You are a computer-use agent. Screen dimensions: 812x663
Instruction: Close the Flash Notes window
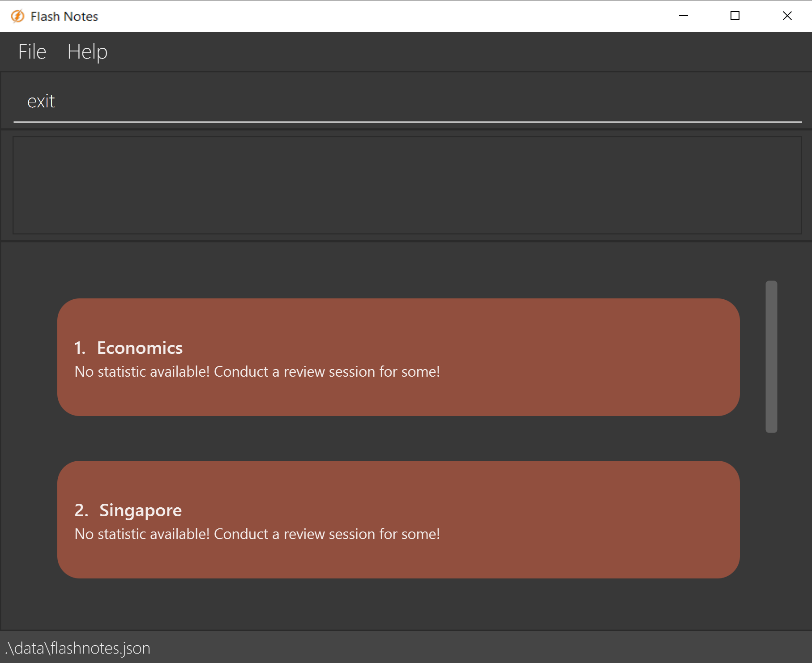pyautogui.click(x=787, y=16)
